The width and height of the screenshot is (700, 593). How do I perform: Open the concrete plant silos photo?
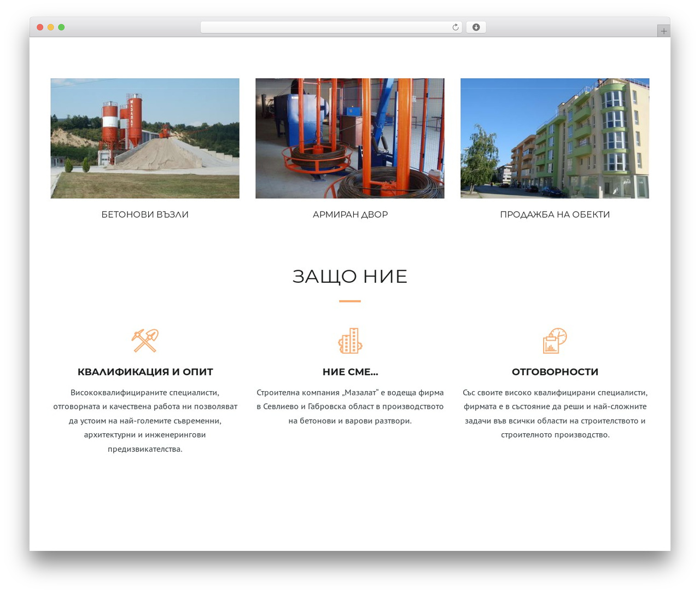coord(145,138)
